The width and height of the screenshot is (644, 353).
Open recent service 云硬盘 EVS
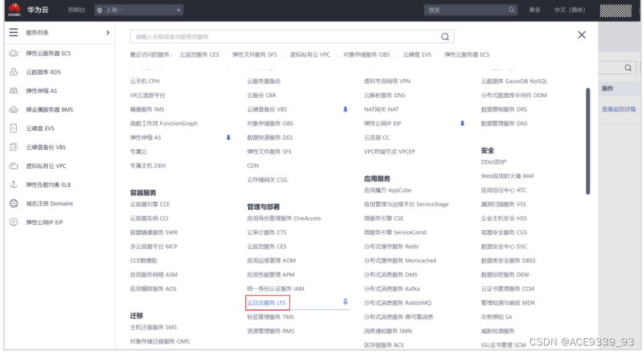point(417,55)
